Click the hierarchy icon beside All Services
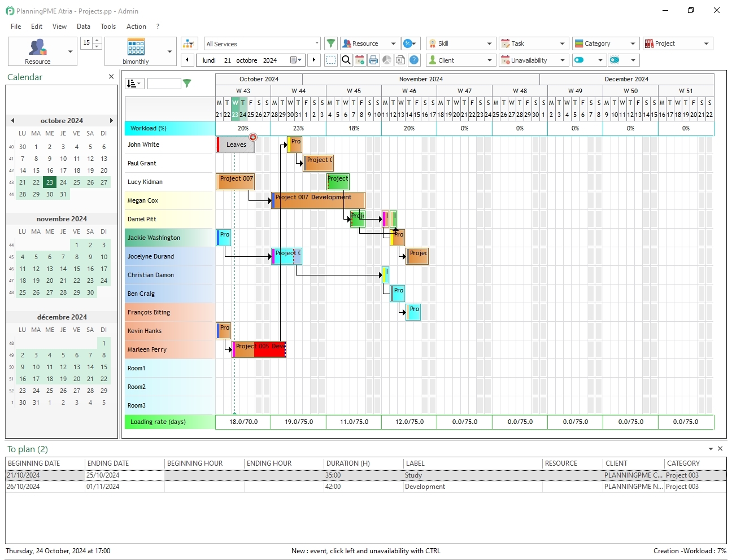This screenshot has width=732, height=560. point(189,43)
